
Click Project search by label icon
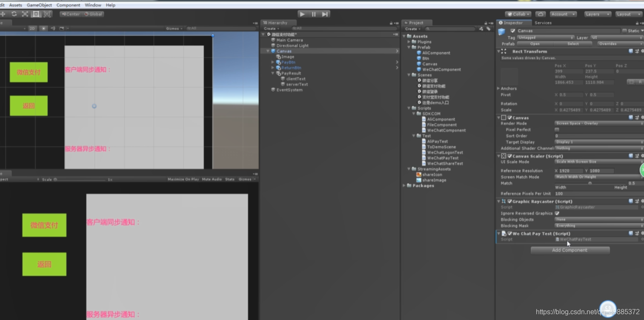488,29
